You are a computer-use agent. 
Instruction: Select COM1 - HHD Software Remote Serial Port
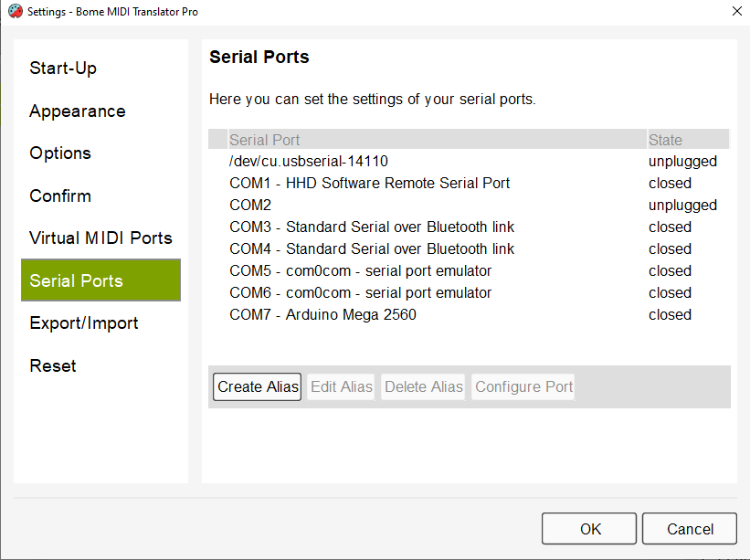[x=469, y=183]
